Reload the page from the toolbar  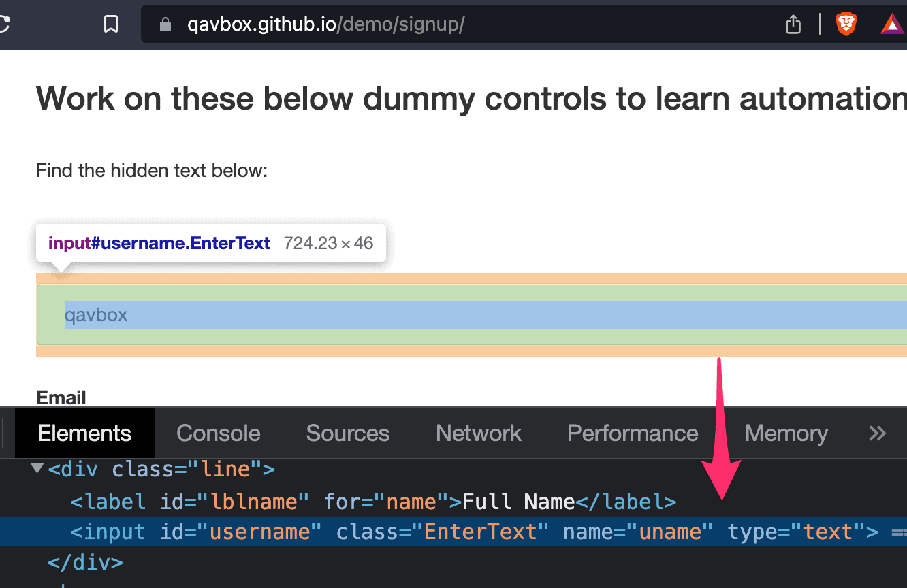pos(4,23)
